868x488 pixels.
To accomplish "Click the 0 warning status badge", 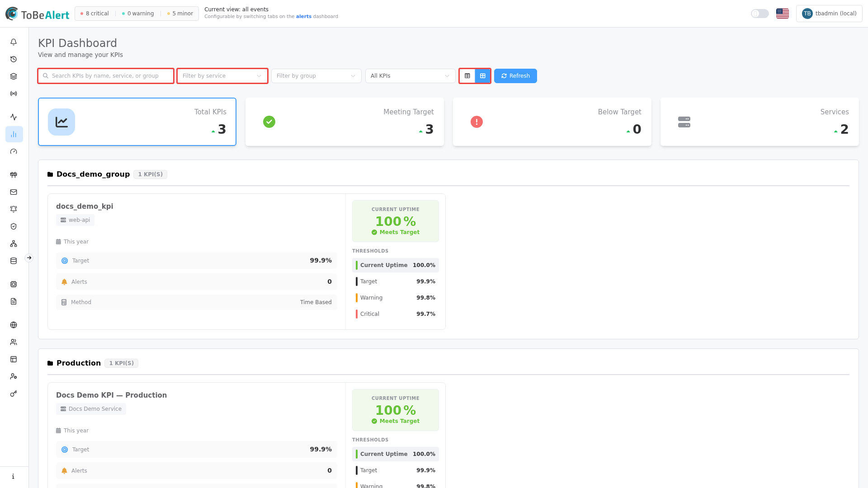I will (x=138, y=14).
